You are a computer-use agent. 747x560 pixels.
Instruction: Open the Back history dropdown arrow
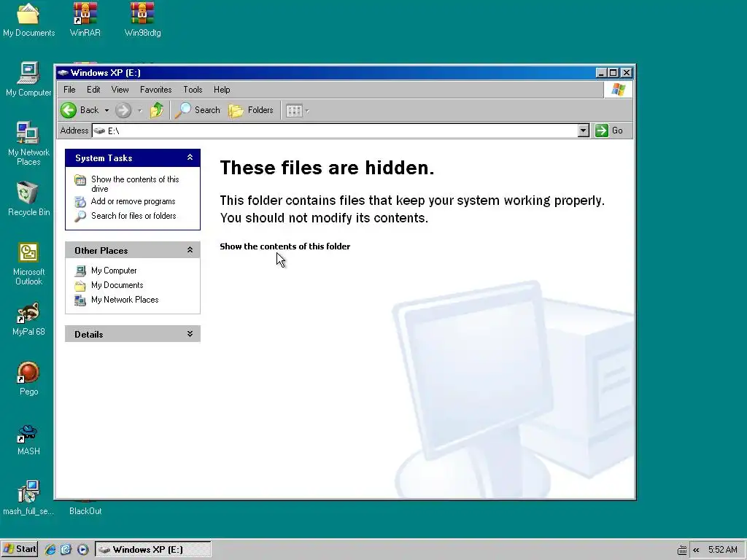(x=107, y=111)
